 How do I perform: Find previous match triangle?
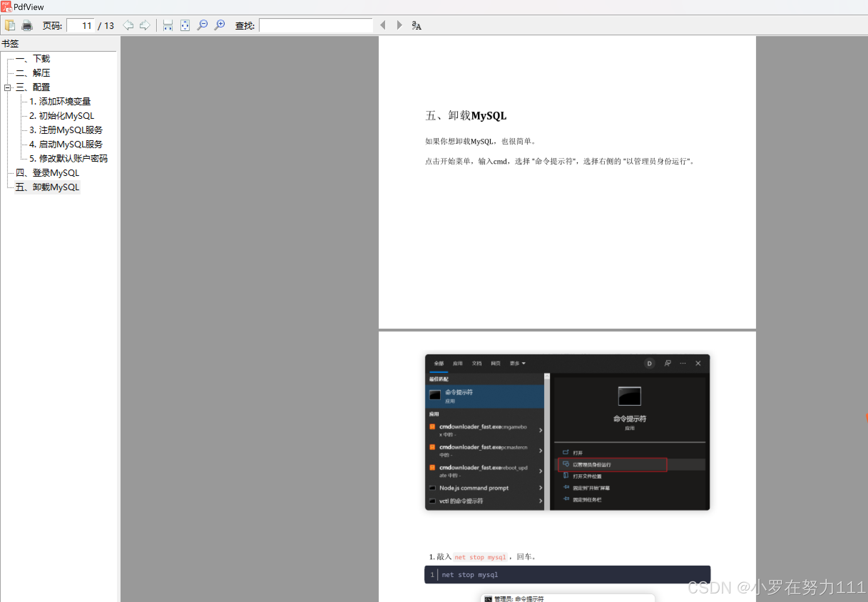point(383,25)
